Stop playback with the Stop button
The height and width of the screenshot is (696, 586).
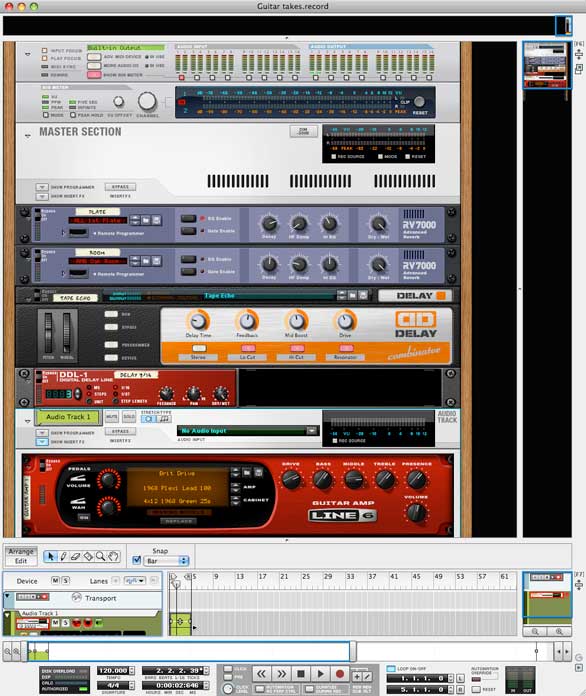click(x=301, y=674)
